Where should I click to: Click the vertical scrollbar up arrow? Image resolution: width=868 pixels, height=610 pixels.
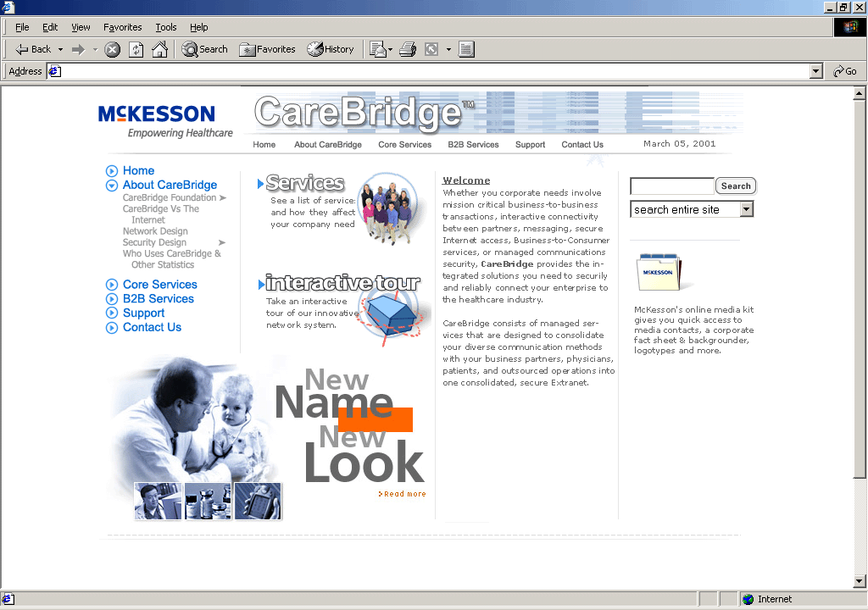(860, 93)
